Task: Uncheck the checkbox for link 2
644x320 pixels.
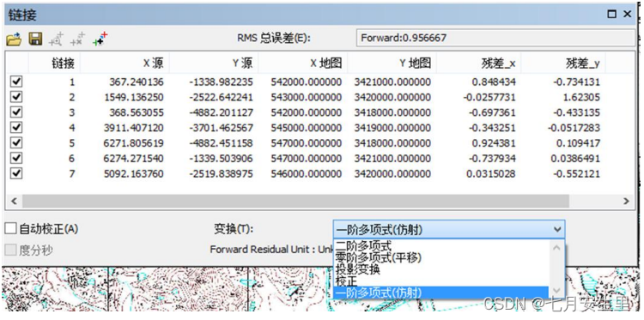Action: click(x=16, y=97)
